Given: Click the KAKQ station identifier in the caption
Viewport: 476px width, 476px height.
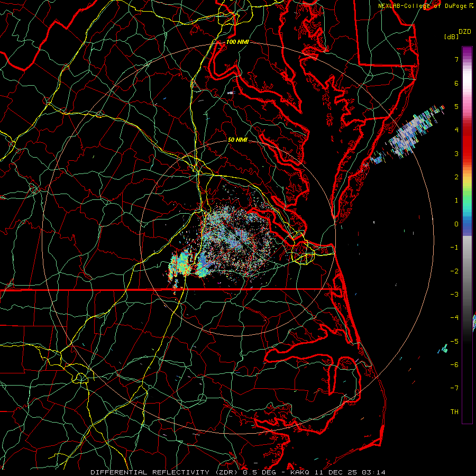Looking at the screenshot, I should pyautogui.click(x=300, y=472).
